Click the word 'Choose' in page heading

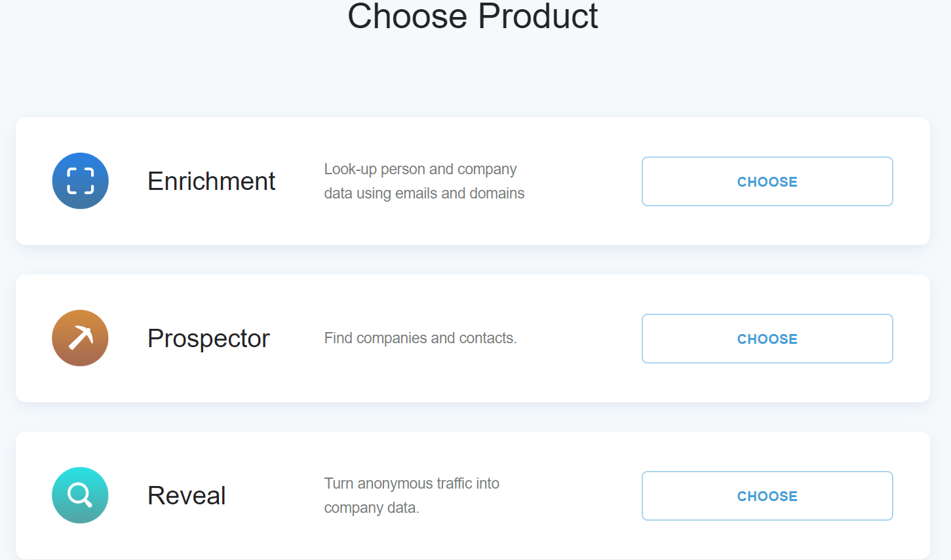tap(407, 16)
